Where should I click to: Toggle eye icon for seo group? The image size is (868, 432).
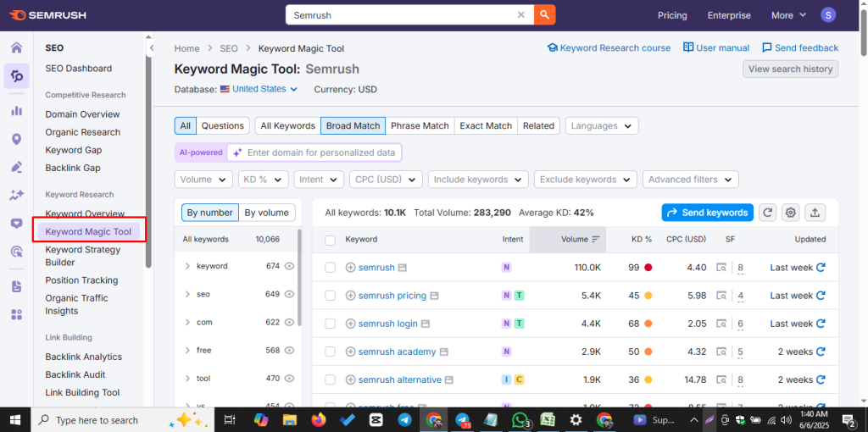click(x=289, y=294)
